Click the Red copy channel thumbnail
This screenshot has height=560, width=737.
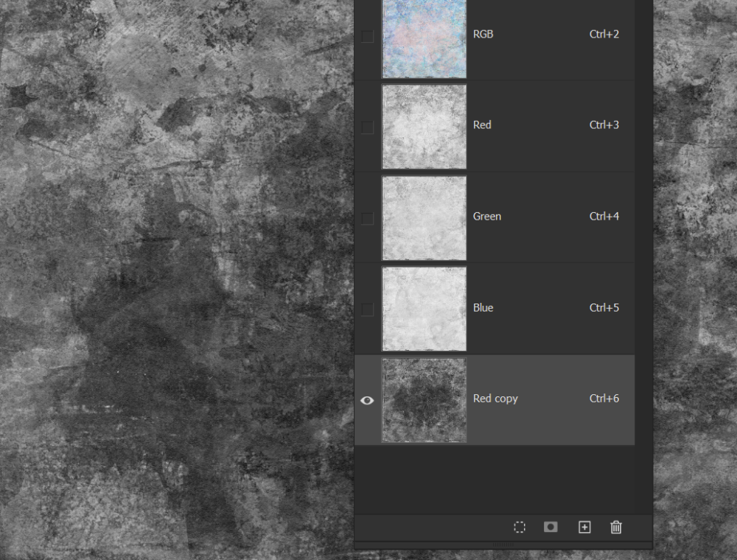pos(424,400)
